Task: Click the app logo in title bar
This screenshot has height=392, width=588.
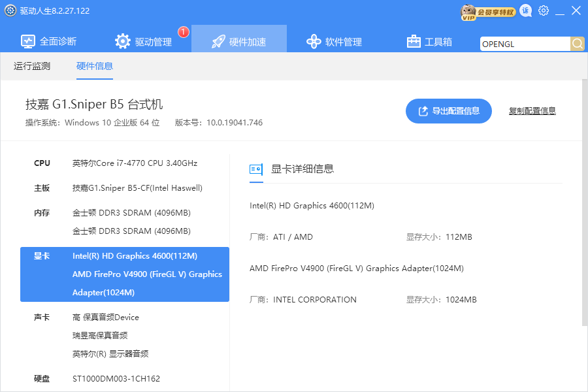Action: pos(10,10)
